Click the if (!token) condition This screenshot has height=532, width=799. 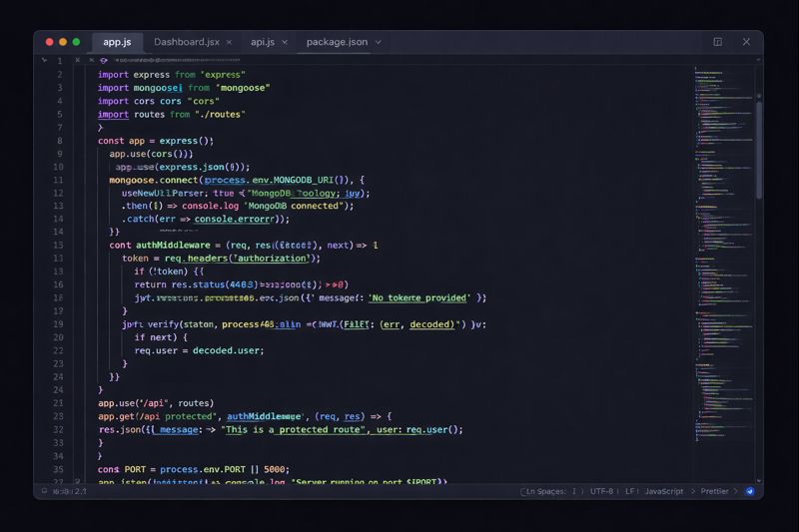coord(169,271)
